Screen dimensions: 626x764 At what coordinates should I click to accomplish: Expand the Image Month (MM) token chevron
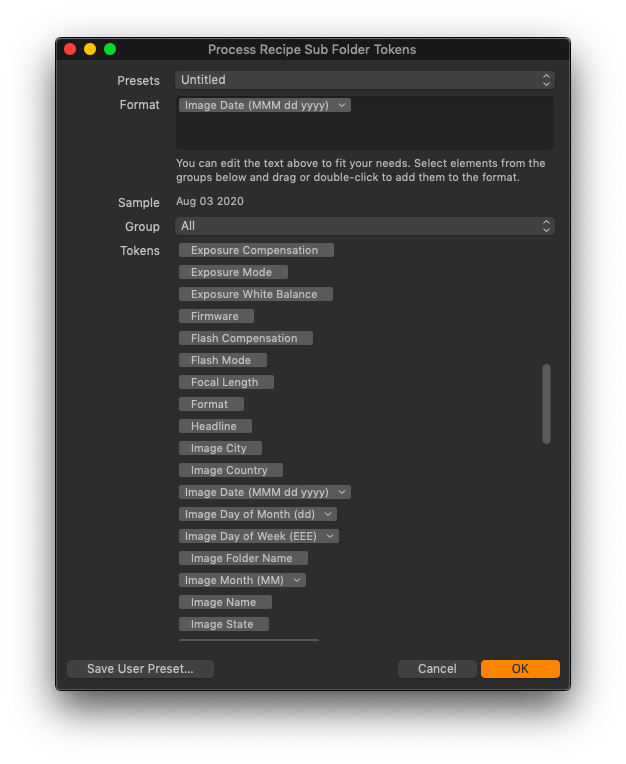click(297, 580)
